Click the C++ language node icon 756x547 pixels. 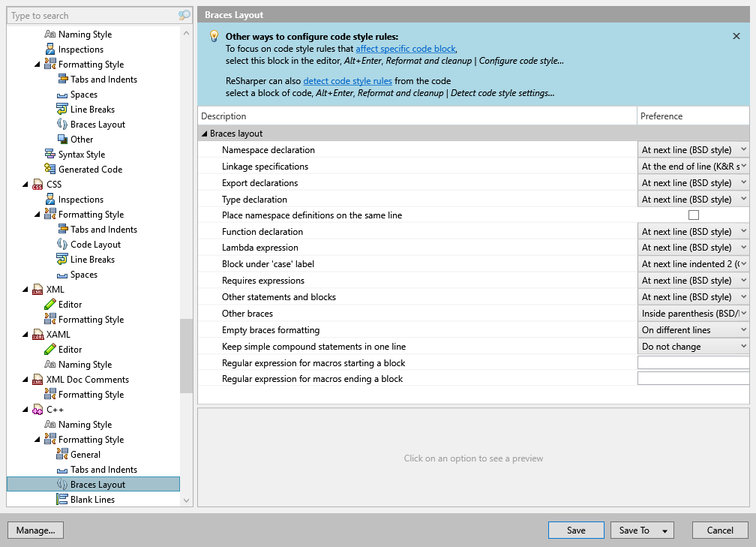[37, 410]
